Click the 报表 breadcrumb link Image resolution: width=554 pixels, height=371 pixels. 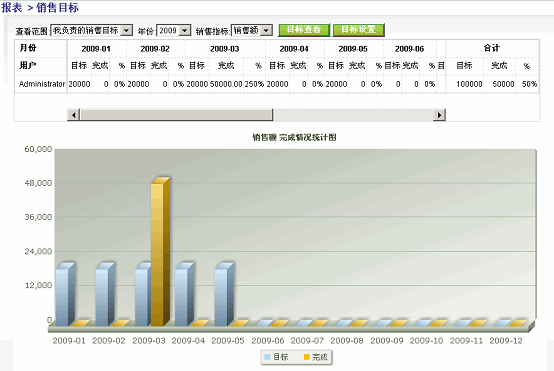pyautogui.click(x=12, y=7)
